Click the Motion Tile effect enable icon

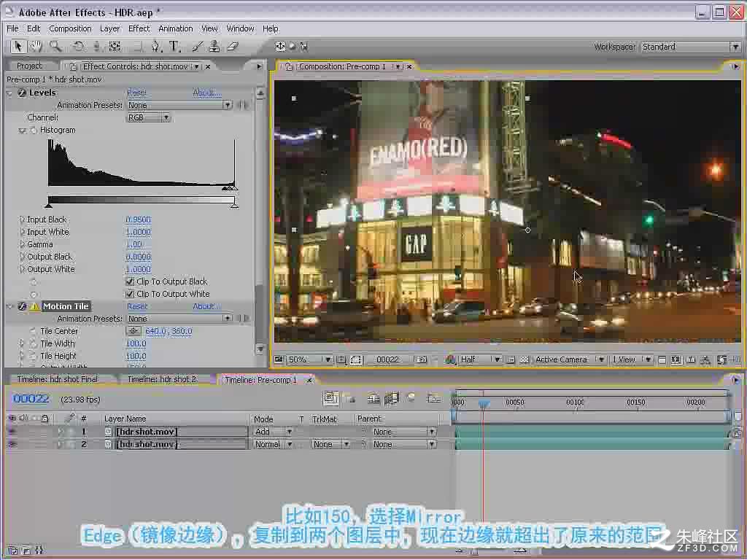click(x=22, y=307)
